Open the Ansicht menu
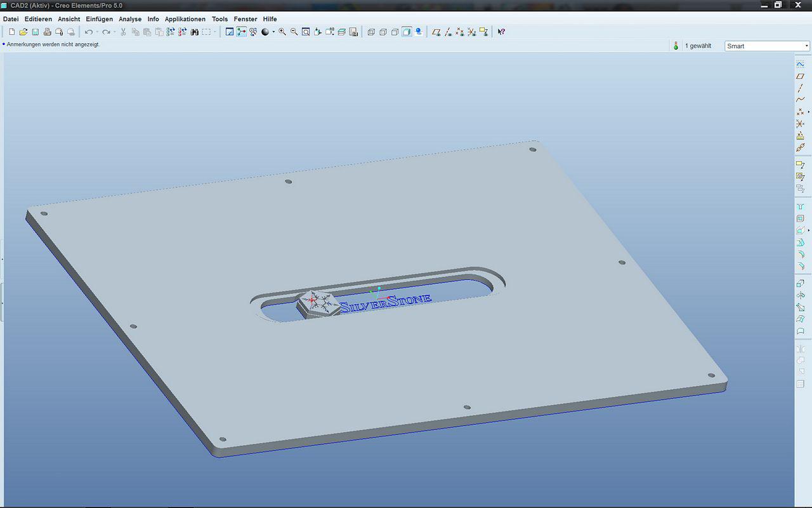The width and height of the screenshot is (812, 508). point(69,19)
